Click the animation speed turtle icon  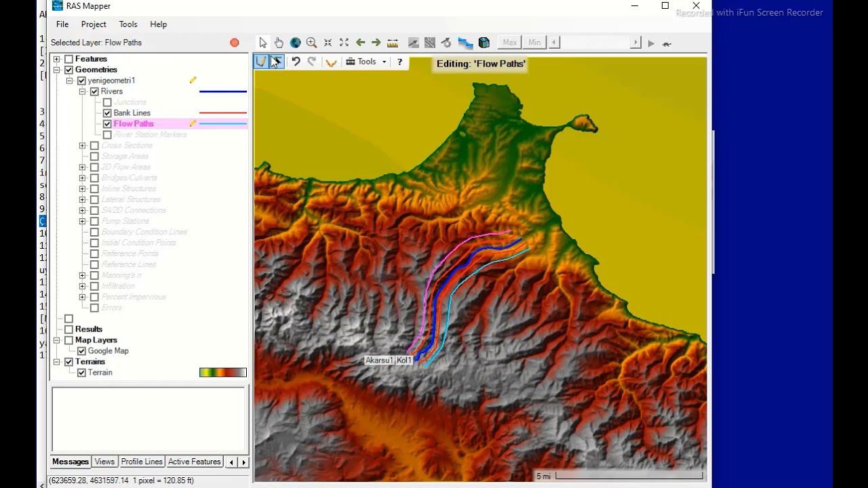(667, 43)
